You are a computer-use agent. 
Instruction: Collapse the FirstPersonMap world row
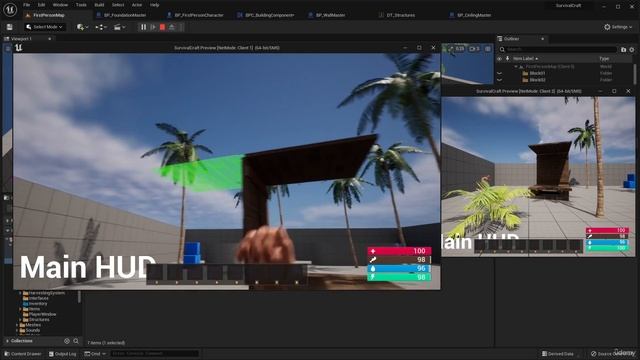click(516, 66)
